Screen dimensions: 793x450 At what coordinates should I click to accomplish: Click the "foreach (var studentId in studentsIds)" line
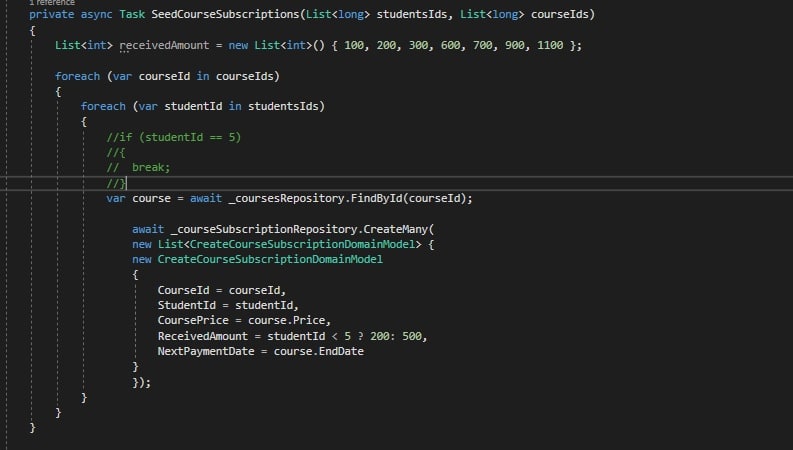pos(203,106)
